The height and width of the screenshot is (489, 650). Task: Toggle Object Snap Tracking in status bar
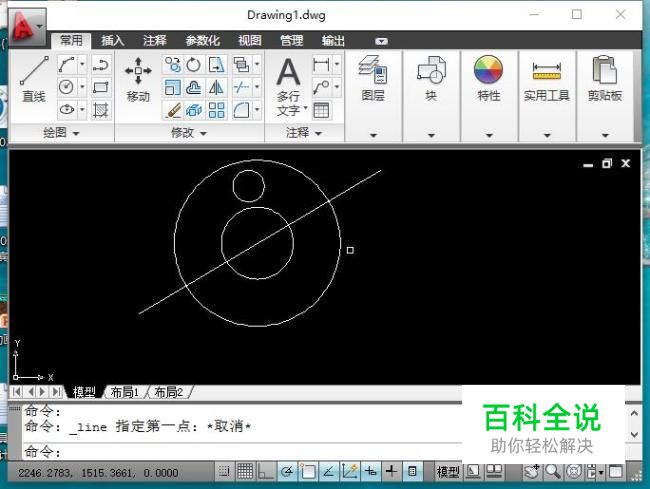(x=328, y=472)
